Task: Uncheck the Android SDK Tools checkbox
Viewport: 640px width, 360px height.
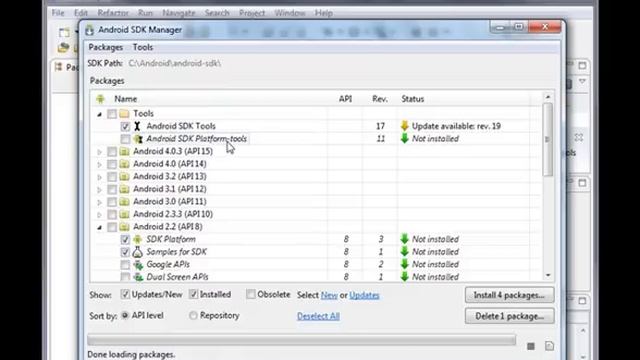Action: click(125, 127)
